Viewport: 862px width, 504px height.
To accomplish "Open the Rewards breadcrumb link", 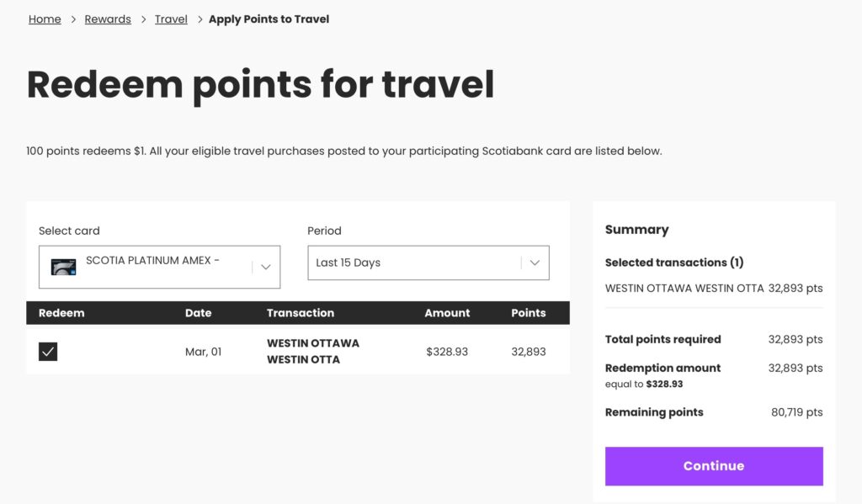I will click(x=108, y=19).
